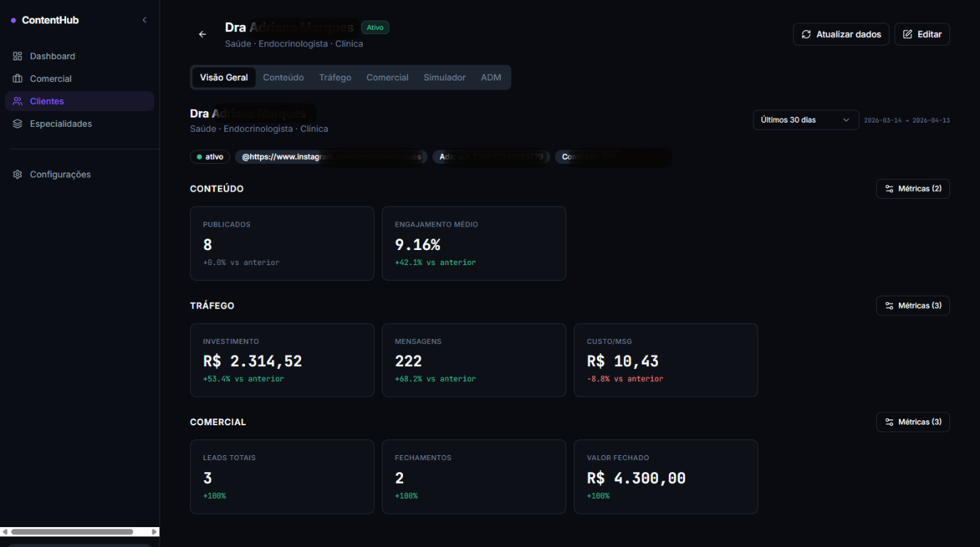Expand Métricas (3) in the Tráfego section
The width and height of the screenshot is (980, 547).
[x=912, y=305]
